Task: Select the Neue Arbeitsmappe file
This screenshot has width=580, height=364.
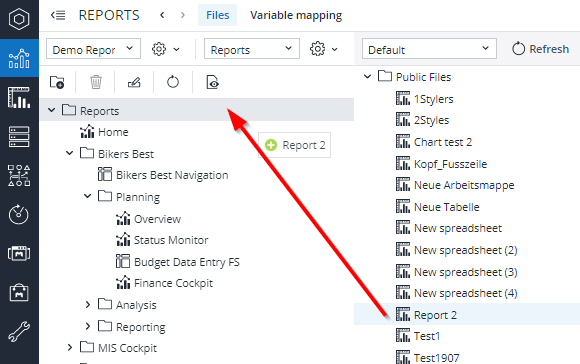Action: [x=464, y=185]
